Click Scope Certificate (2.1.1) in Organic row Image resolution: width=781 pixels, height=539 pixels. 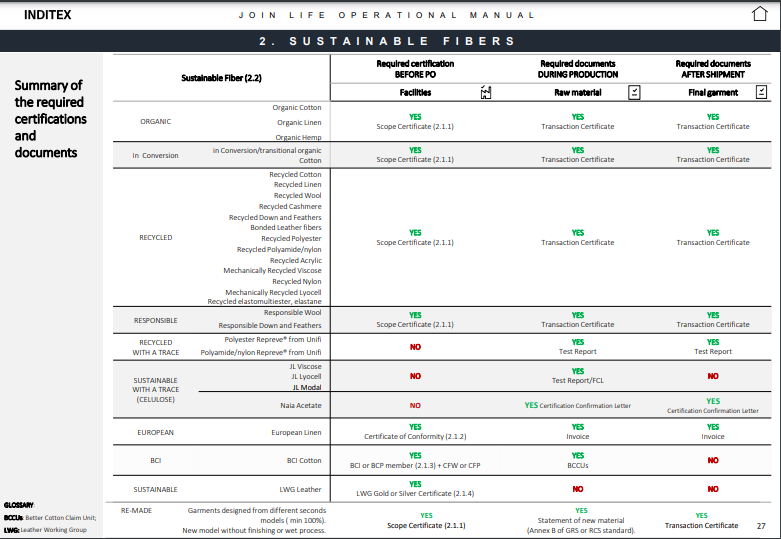coord(415,127)
